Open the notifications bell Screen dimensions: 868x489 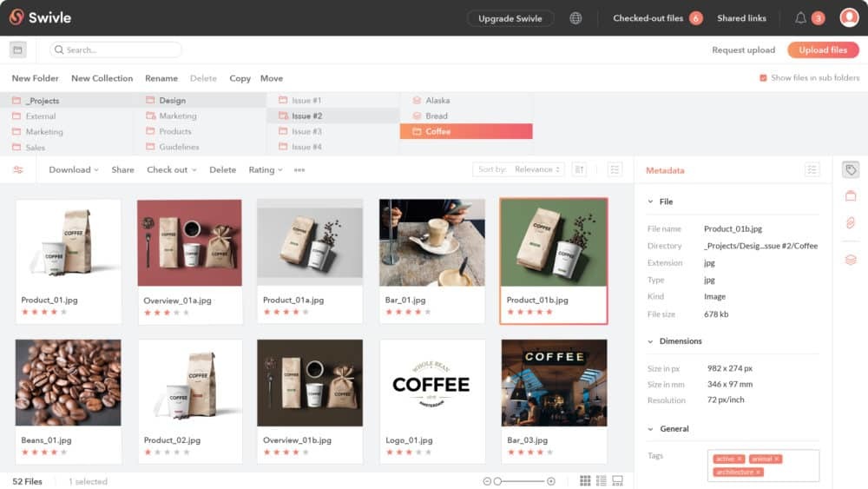click(x=800, y=18)
